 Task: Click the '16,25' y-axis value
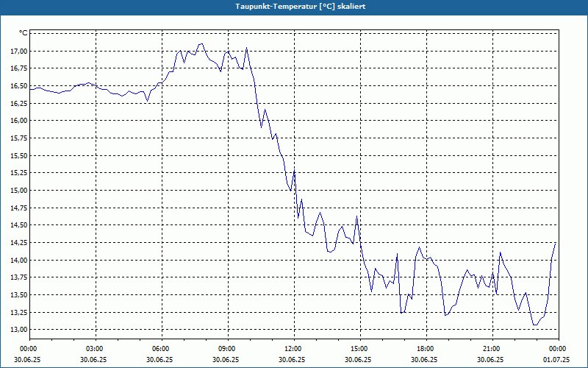click(x=19, y=103)
